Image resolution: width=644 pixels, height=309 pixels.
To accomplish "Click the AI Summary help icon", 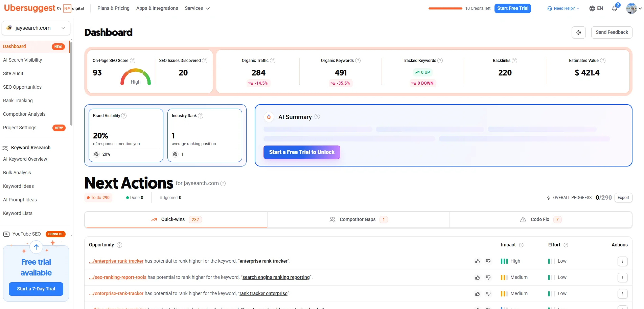I will pyautogui.click(x=317, y=116).
